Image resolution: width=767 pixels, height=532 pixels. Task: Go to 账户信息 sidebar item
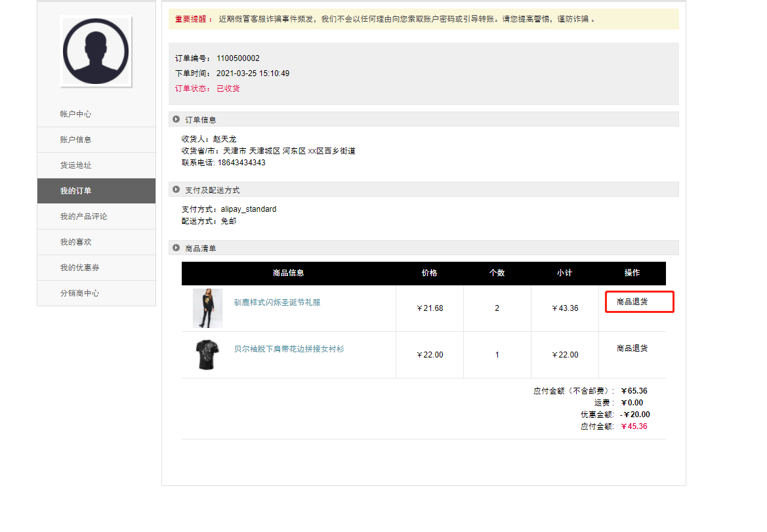(x=76, y=140)
